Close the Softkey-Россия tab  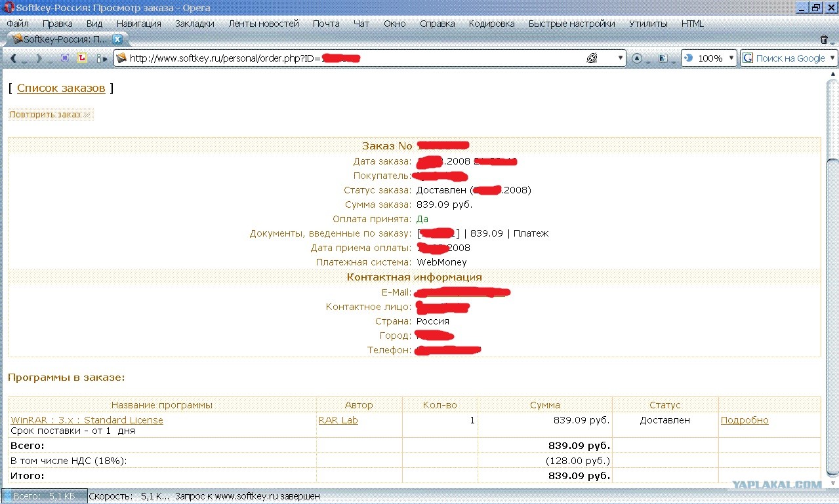coord(117,39)
